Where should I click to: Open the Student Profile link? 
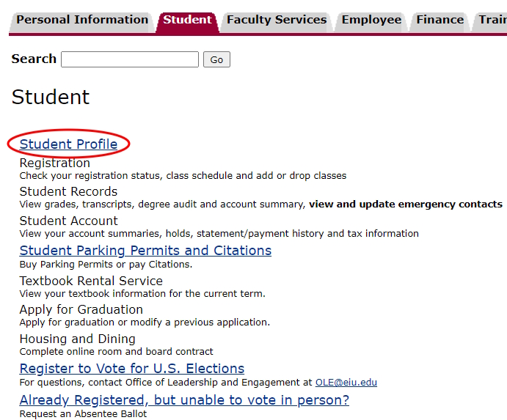(68, 144)
